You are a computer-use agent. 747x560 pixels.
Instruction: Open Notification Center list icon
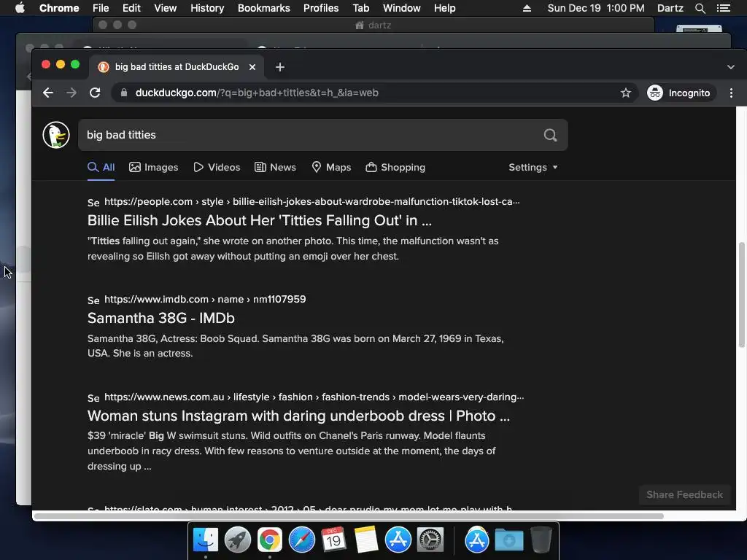point(724,8)
